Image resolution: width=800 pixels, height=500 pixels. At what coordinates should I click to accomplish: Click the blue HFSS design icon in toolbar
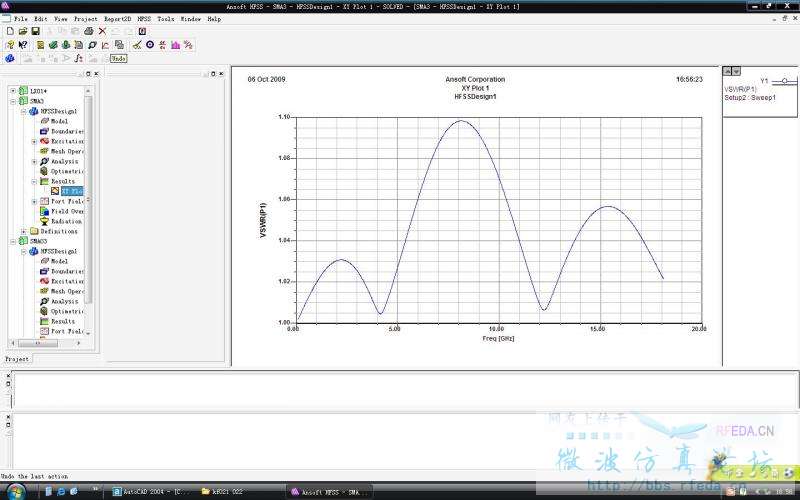pyautogui.click(x=10, y=59)
